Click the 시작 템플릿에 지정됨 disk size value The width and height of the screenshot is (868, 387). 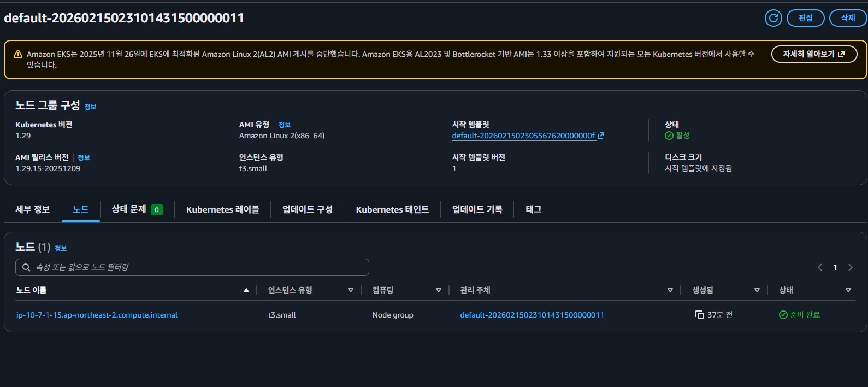coord(698,168)
